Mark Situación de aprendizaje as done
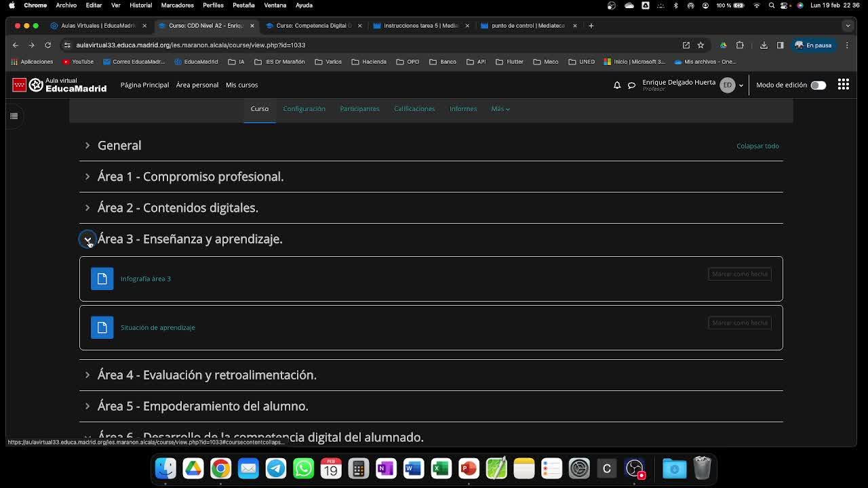 click(x=739, y=323)
